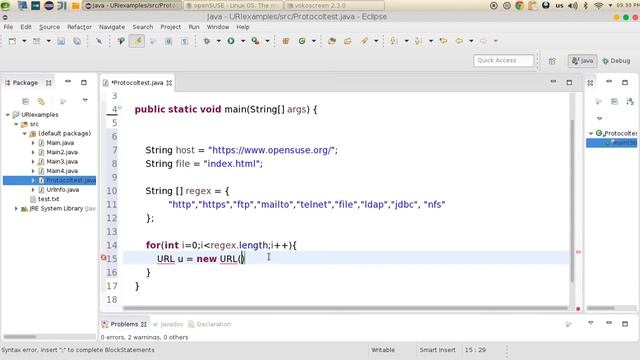640x360 pixels.
Task: Click Collapse All in Package Explorer
Action: pyautogui.click(x=25, y=101)
